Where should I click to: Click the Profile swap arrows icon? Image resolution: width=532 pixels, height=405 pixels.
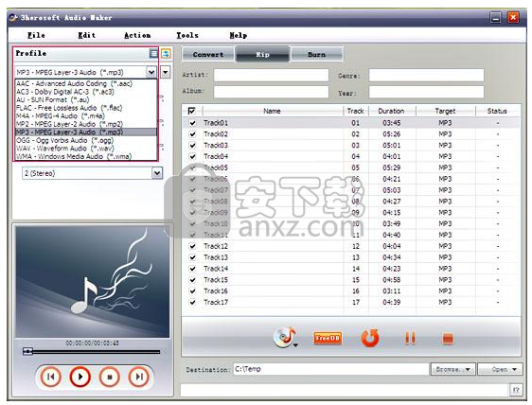166,53
